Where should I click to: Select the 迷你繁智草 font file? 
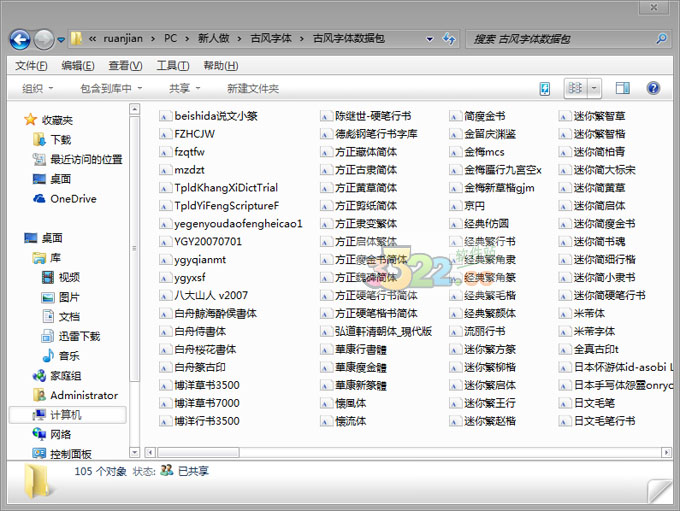[592, 116]
